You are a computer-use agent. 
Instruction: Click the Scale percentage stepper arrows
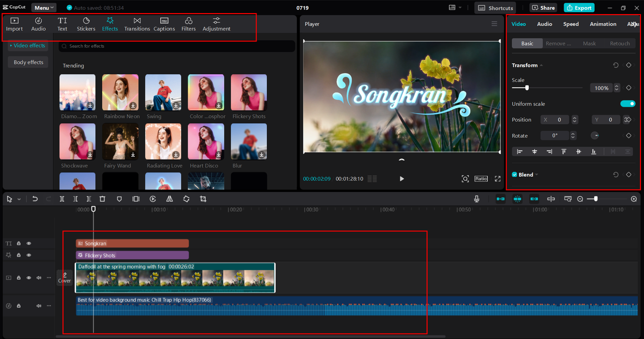[617, 88]
